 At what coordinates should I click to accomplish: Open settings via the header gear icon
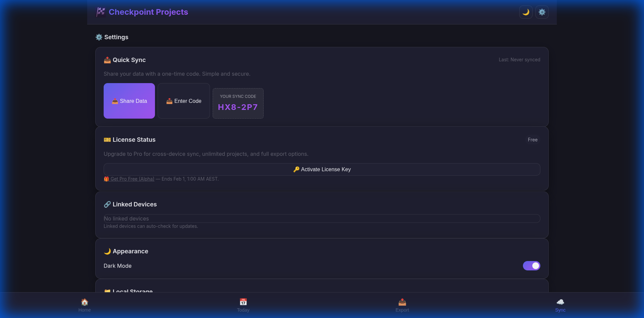click(542, 12)
